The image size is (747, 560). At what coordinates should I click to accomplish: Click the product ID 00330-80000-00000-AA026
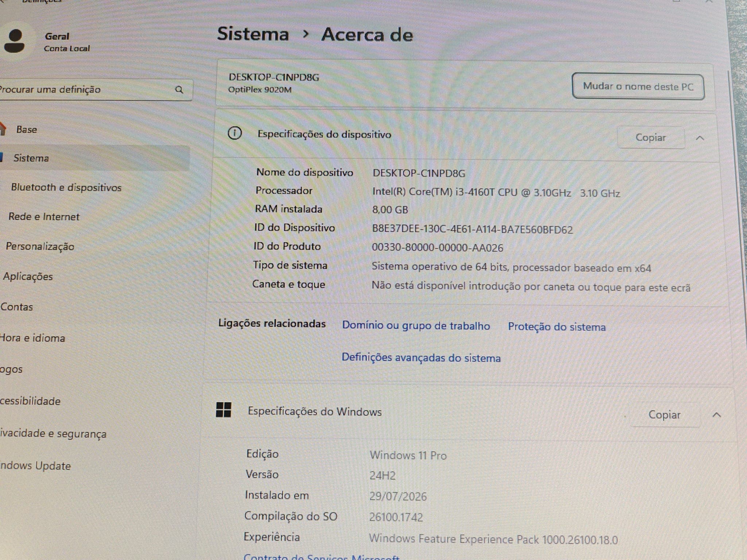pos(438,248)
